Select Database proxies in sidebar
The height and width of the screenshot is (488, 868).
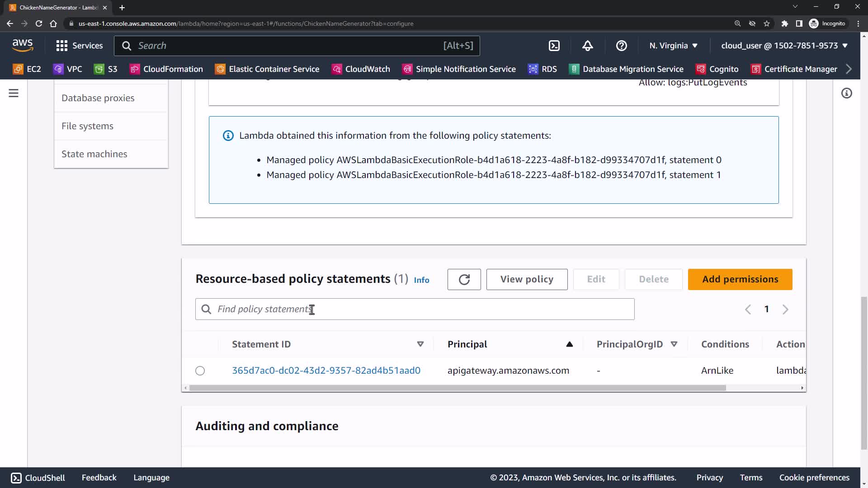pyautogui.click(x=98, y=98)
